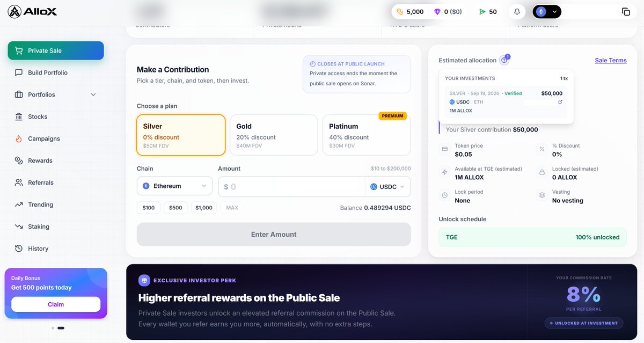Click the Lock period clock icon
Viewport: 644px width, 343px height.
pyautogui.click(x=444, y=195)
